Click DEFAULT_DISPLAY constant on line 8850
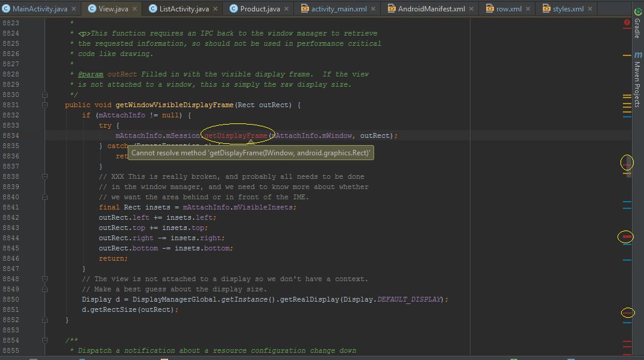 point(408,300)
